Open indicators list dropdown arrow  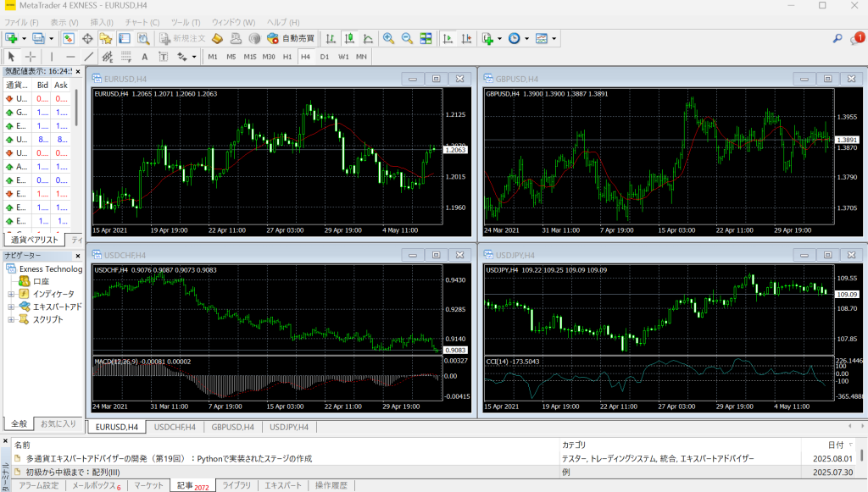point(499,39)
